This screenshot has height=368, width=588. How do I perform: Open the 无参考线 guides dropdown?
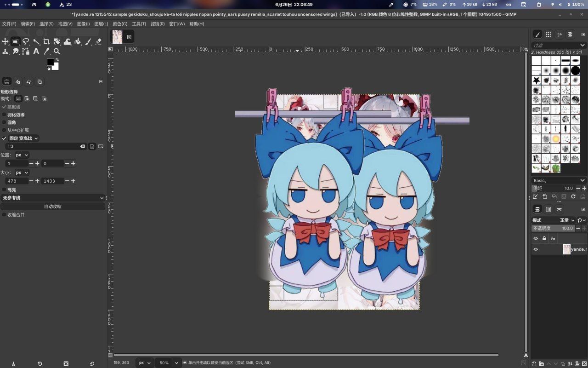pos(53,198)
